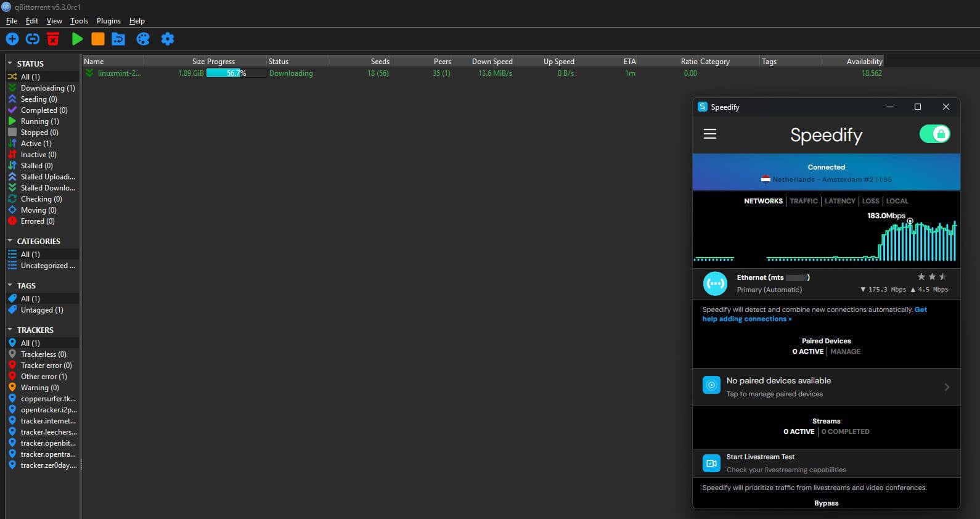980x519 pixels.
Task: Click the blue palette toolbar icon
Action: [143, 39]
